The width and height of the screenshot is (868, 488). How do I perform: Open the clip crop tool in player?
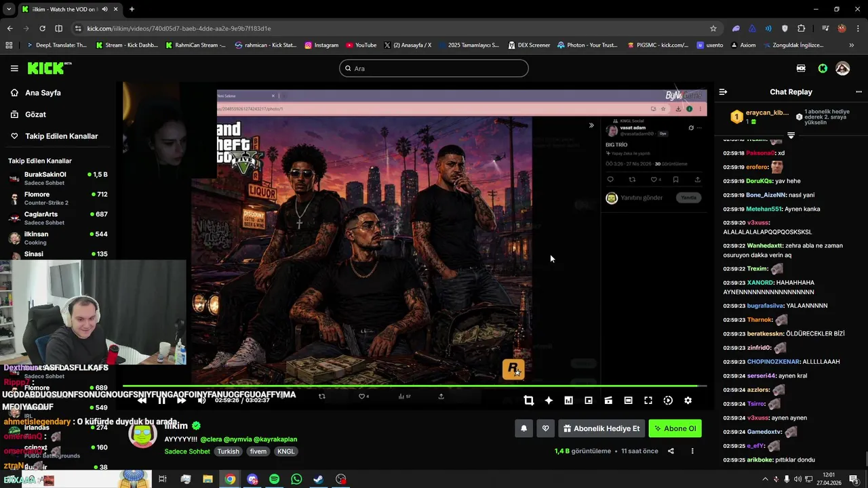click(x=529, y=401)
